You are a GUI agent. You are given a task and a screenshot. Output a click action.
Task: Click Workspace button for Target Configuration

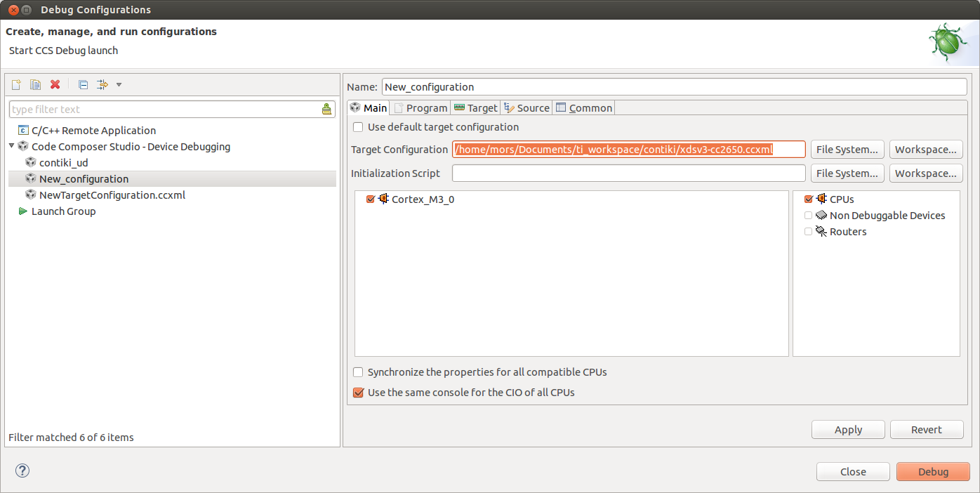[926, 150]
